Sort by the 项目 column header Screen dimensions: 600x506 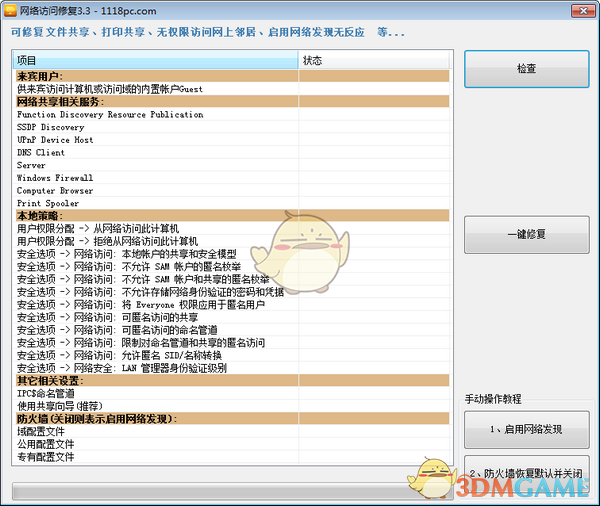[155, 61]
